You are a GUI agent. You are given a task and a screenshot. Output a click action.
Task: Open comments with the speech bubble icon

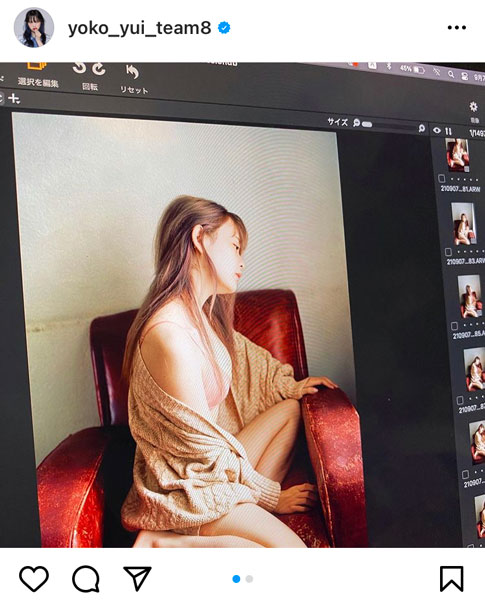[86, 579]
